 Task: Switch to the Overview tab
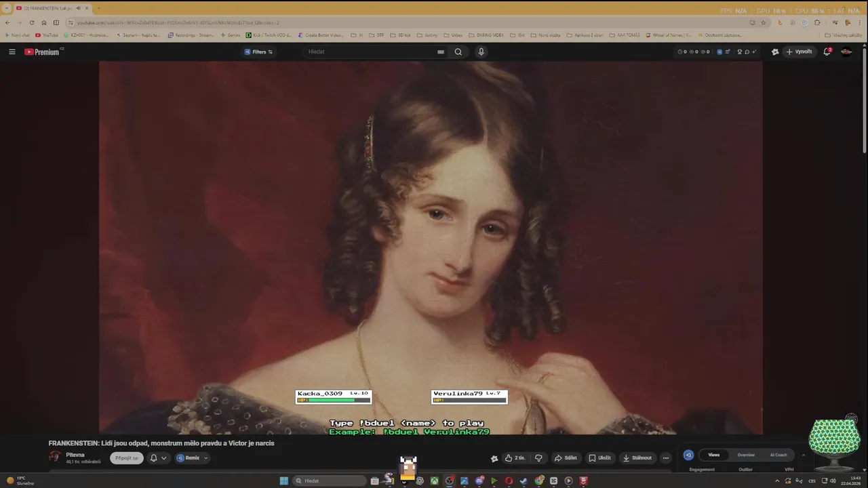click(746, 455)
